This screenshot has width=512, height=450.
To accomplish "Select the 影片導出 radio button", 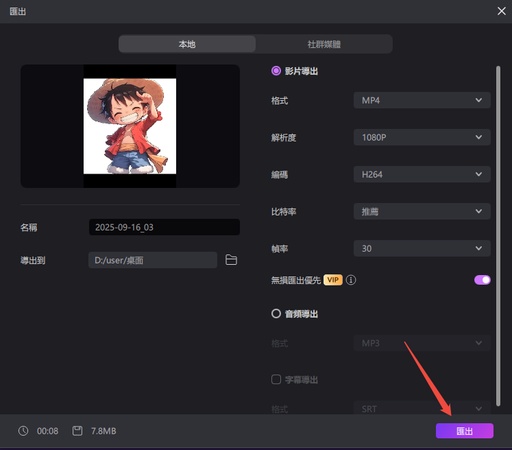I will (x=276, y=71).
